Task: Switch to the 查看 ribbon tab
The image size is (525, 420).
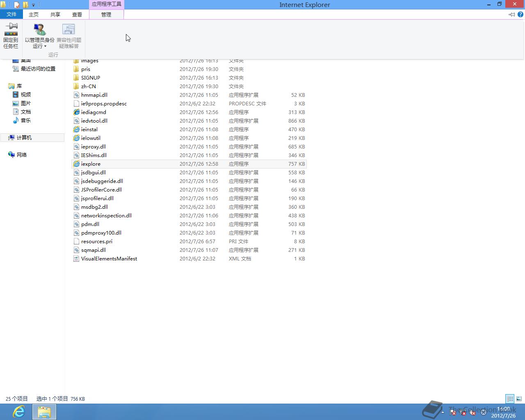Action: (x=77, y=14)
